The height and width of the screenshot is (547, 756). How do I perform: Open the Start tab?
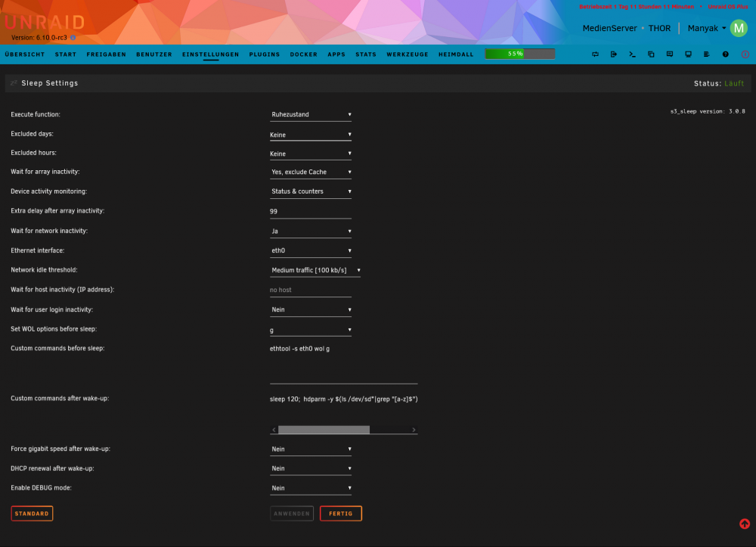click(x=66, y=54)
